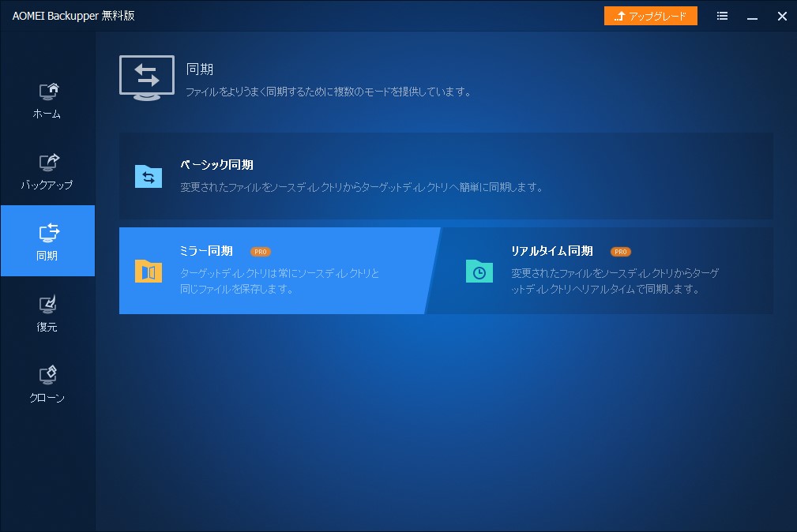797x532 pixels.
Task: Select the ベーシック同期 folder icon
Action: coord(148,177)
